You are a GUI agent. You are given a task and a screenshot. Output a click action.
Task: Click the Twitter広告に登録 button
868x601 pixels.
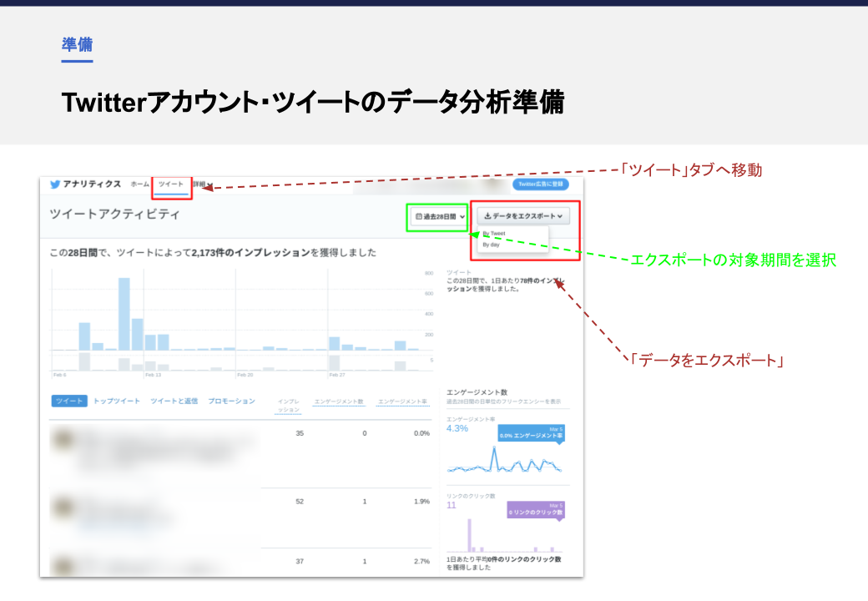coord(541,184)
